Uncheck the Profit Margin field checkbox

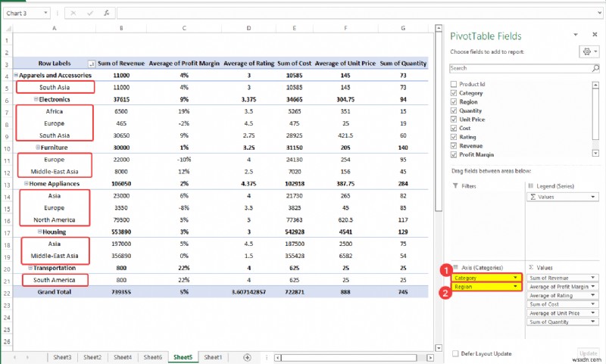[454, 155]
